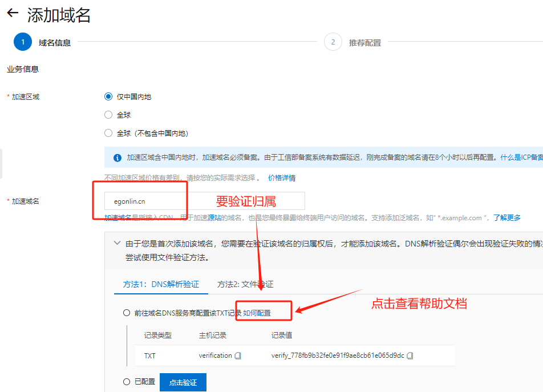
Task: Click the 了解更多 link
Action: point(506,217)
